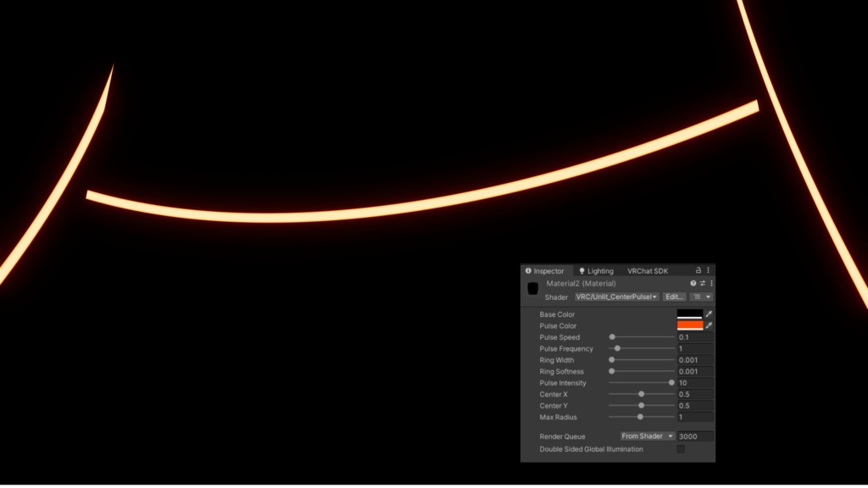Click the Pulse Color eyedropper icon
Image resolution: width=868 pixels, height=488 pixels.
[709, 324]
